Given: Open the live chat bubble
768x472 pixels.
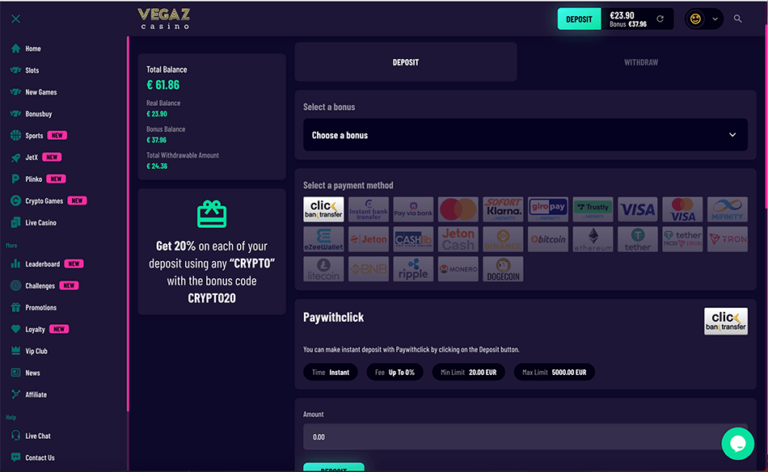Looking at the screenshot, I should [x=737, y=443].
